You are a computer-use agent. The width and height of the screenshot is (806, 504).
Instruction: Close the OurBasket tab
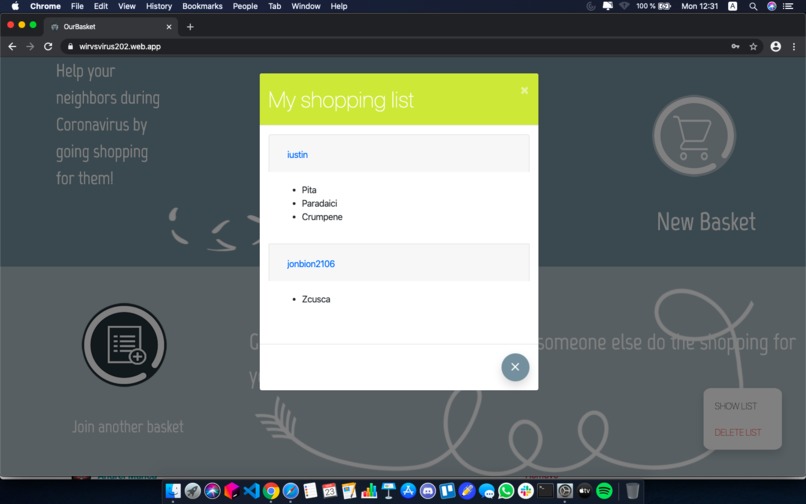[x=169, y=27]
